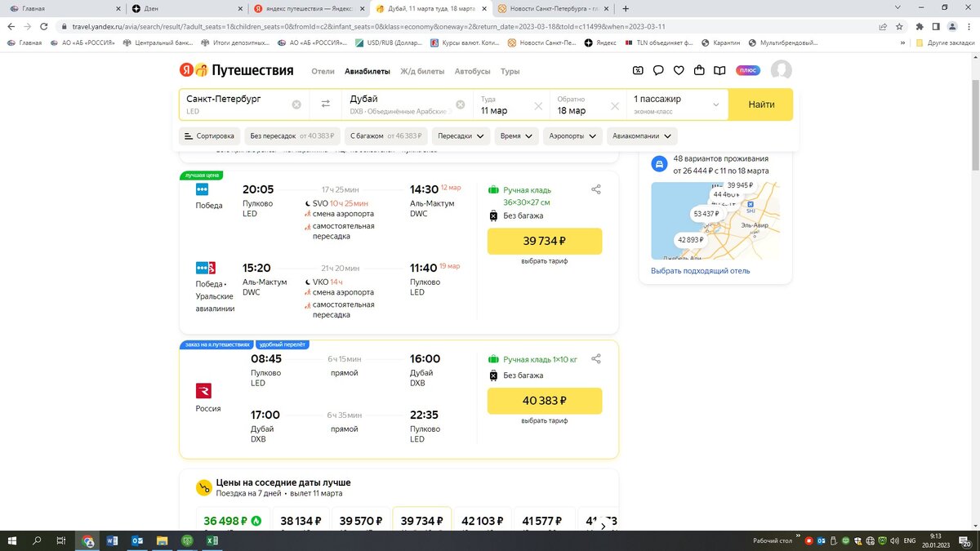Click the Найти search button

(761, 104)
